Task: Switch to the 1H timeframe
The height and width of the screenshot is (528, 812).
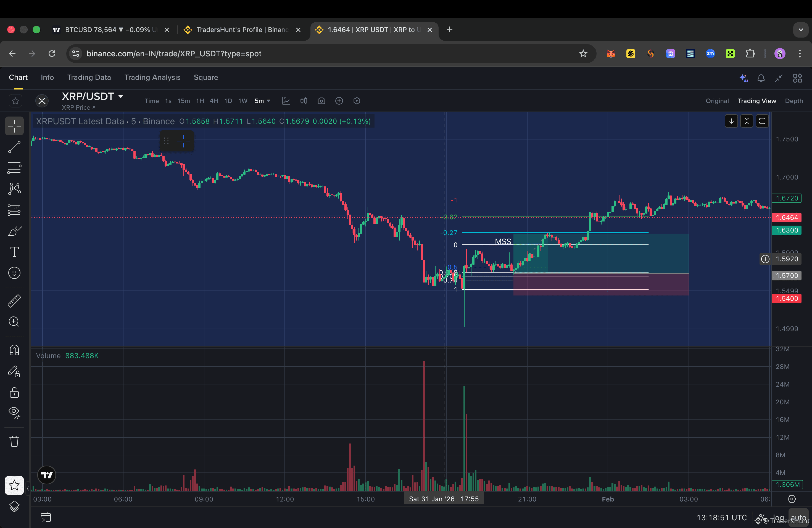Action: (x=200, y=101)
